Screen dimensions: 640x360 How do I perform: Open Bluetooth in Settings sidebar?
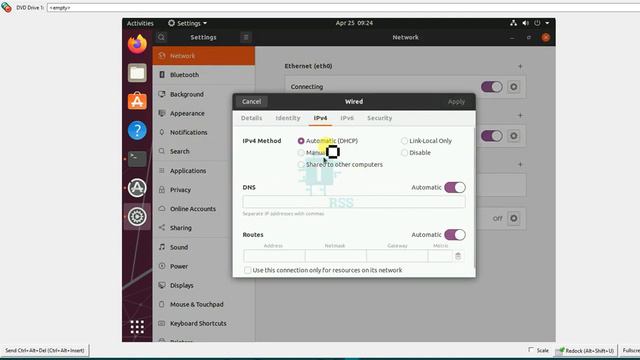click(204, 75)
